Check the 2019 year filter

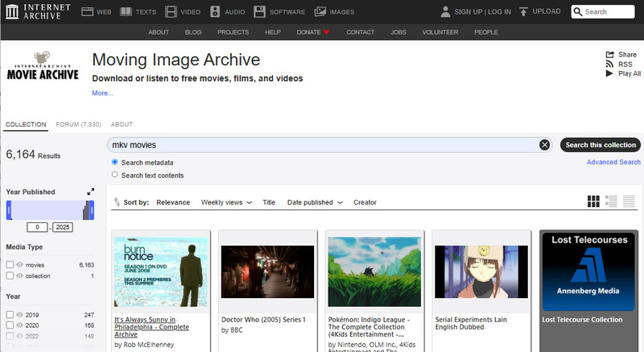(10, 315)
